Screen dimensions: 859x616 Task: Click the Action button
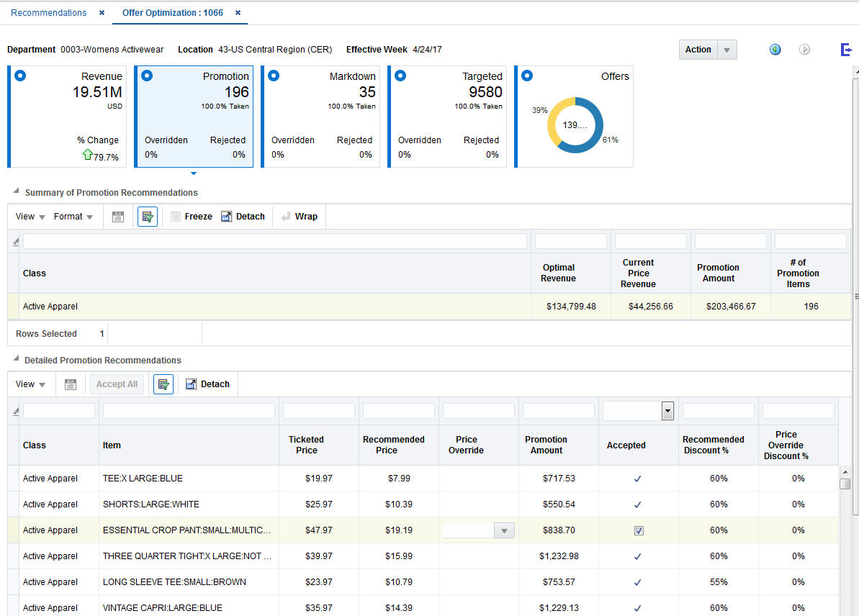pos(698,49)
